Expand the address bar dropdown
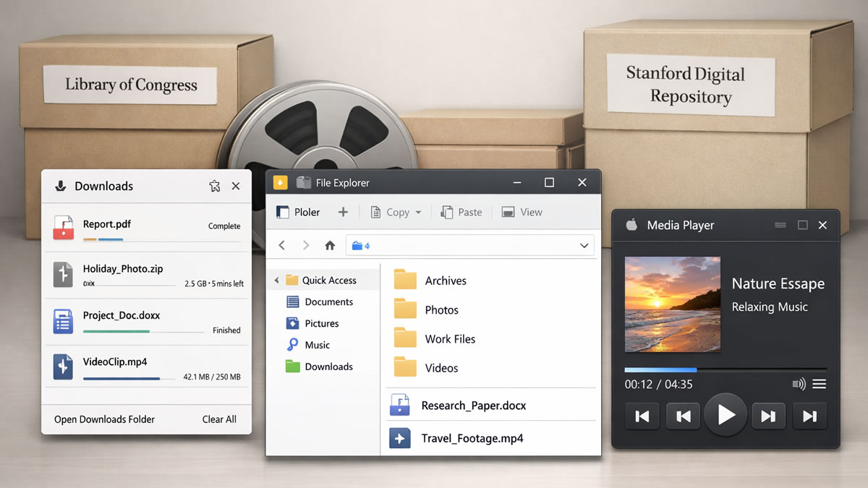The image size is (868, 488). 584,246
